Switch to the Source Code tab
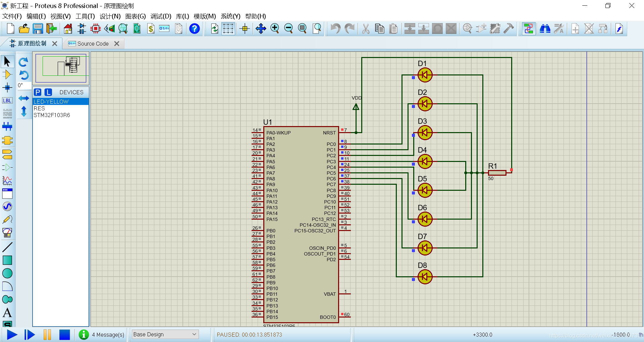The height and width of the screenshot is (342, 644). 93,44
